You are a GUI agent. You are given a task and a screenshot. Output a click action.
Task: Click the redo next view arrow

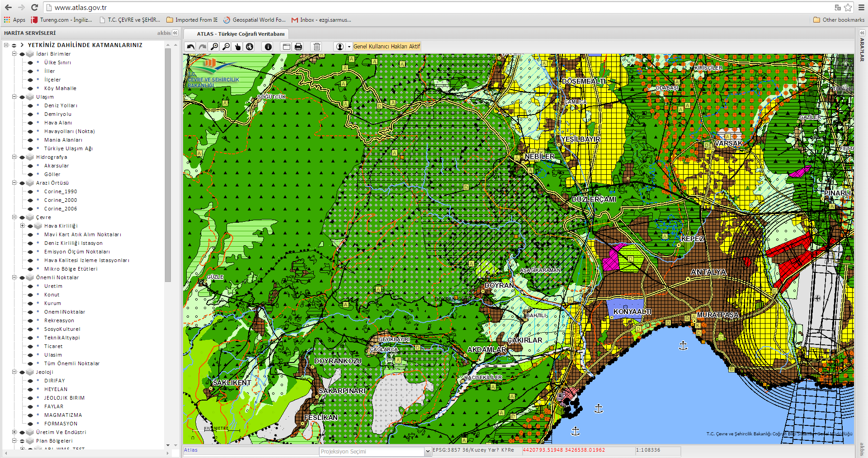(202, 47)
